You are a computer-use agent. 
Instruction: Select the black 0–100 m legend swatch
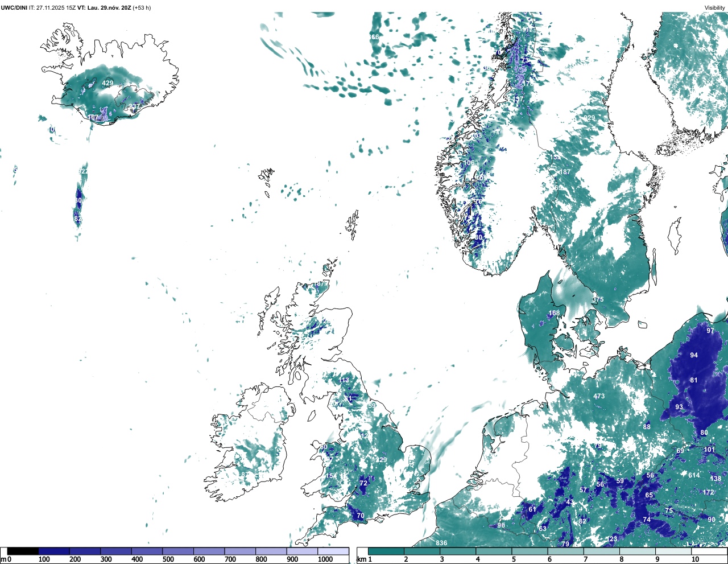(23, 551)
